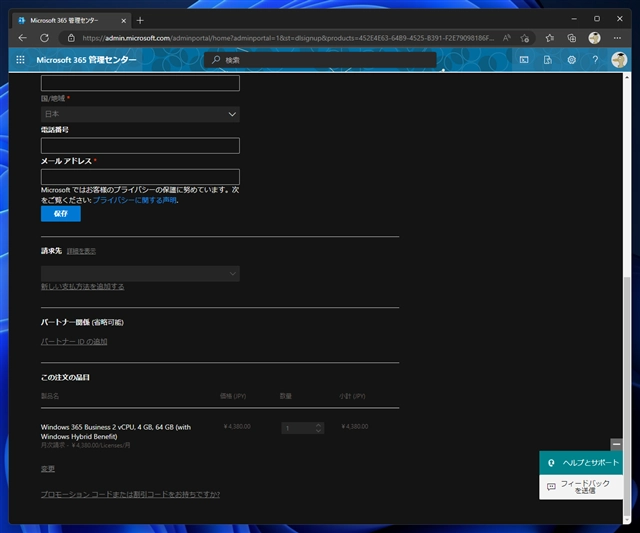
Task: Click パートナー ID の追加 link
Action: [74, 342]
